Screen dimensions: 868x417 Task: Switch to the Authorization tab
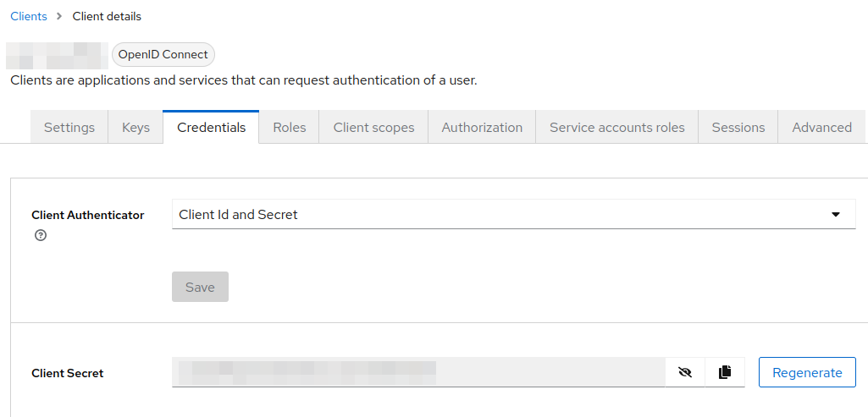click(482, 127)
